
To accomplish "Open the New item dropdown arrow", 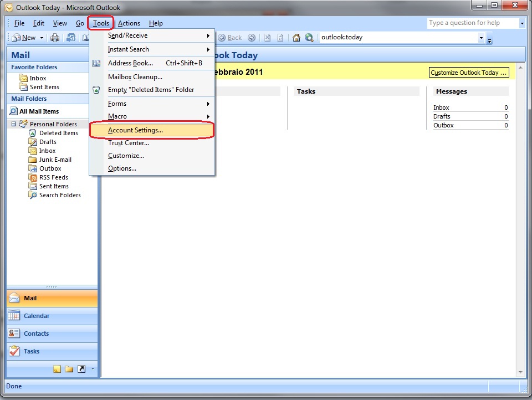I will pyautogui.click(x=42, y=38).
